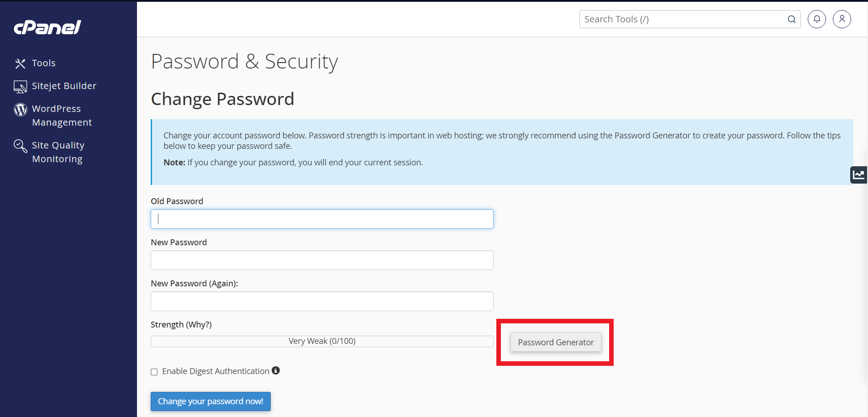The width and height of the screenshot is (868, 417).
Task: Focus the Old Password field
Action: 322,219
